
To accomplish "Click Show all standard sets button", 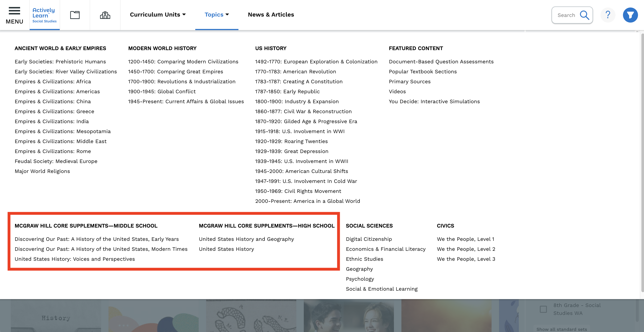I will [562, 329].
